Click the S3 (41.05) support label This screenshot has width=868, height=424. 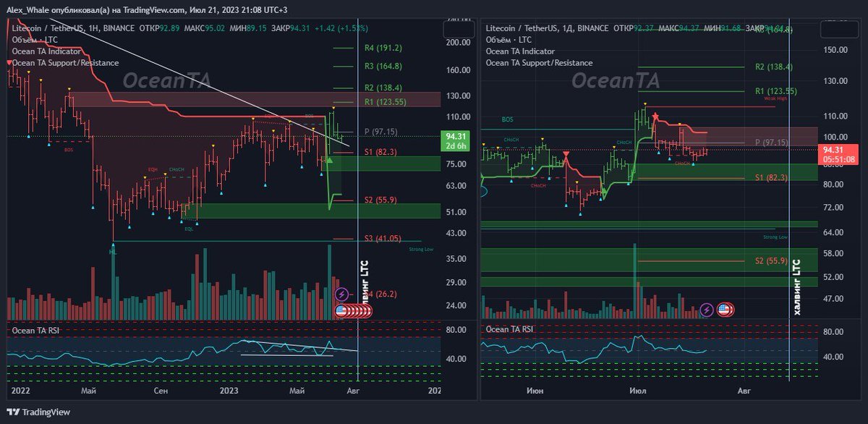tap(383, 238)
